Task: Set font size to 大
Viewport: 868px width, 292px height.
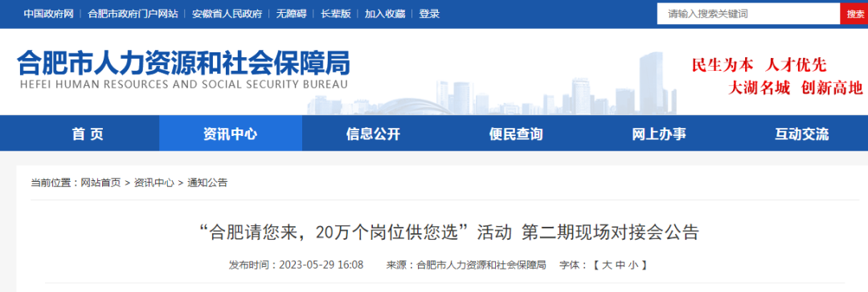Action: (x=607, y=265)
